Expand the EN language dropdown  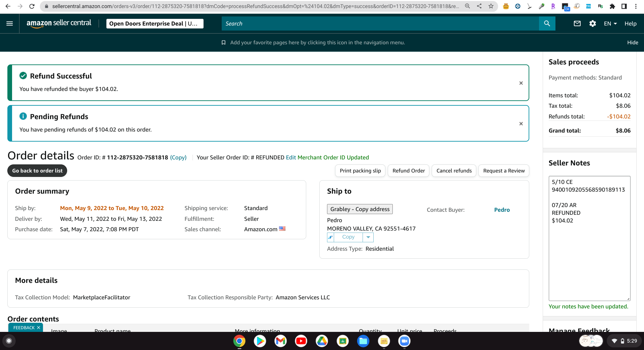[x=610, y=23]
